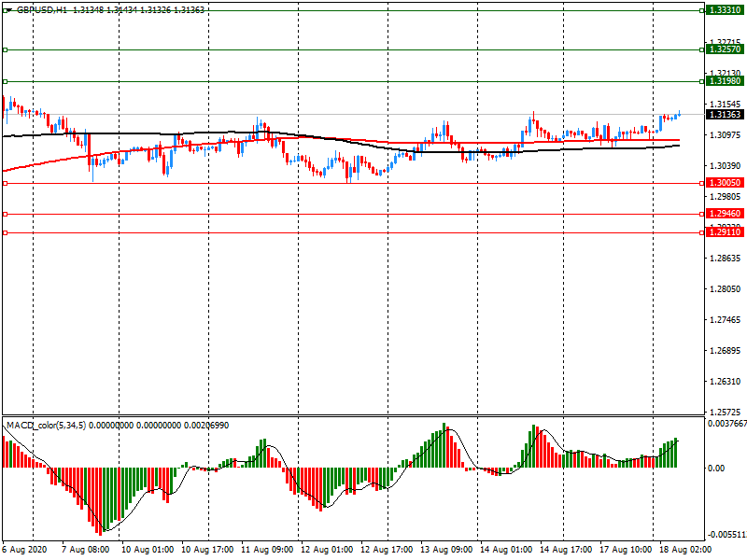Image resolution: width=747 pixels, height=560 pixels.
Task: Click right-end handle of red 1.29460 line
Action: [701, 215]
